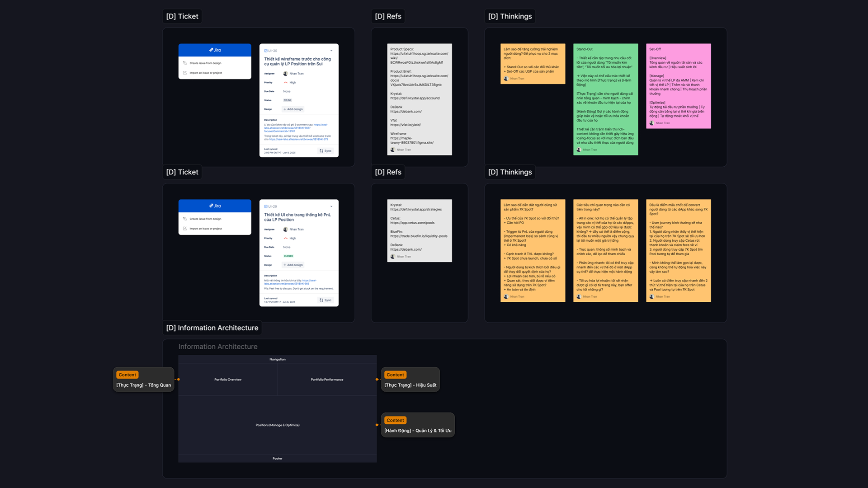Click the UI-29 task type icon
Image resolution: width=868 pixels, height=488 pixels.
[266, 206]
